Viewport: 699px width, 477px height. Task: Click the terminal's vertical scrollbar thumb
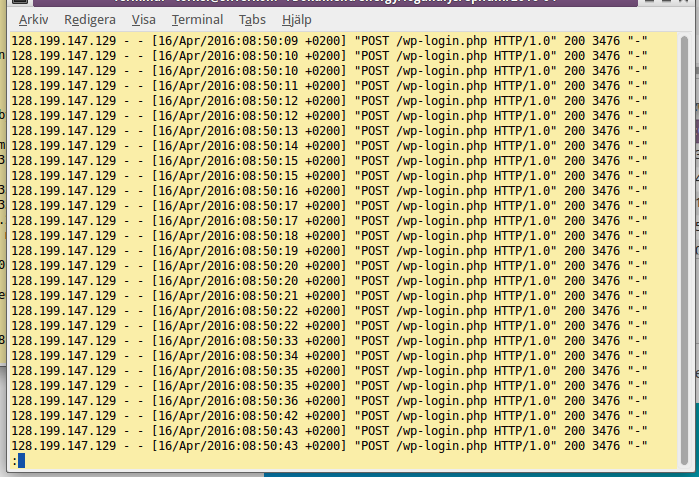point(685,251)
